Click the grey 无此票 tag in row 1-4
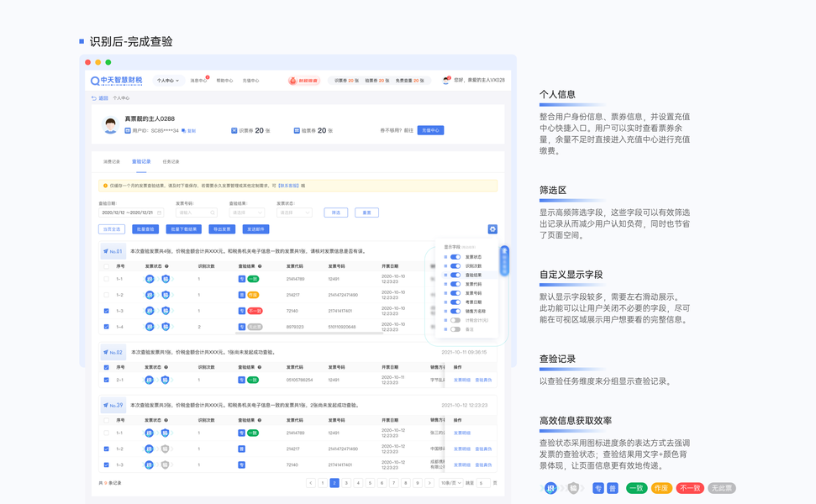 [x=255, y=327]
